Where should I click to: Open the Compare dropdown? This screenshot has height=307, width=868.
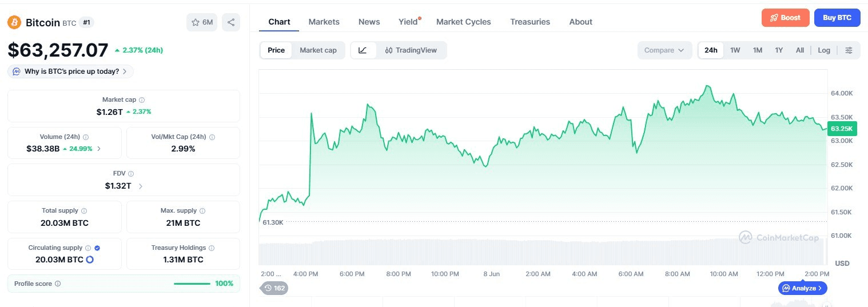(x=664, y=50)
